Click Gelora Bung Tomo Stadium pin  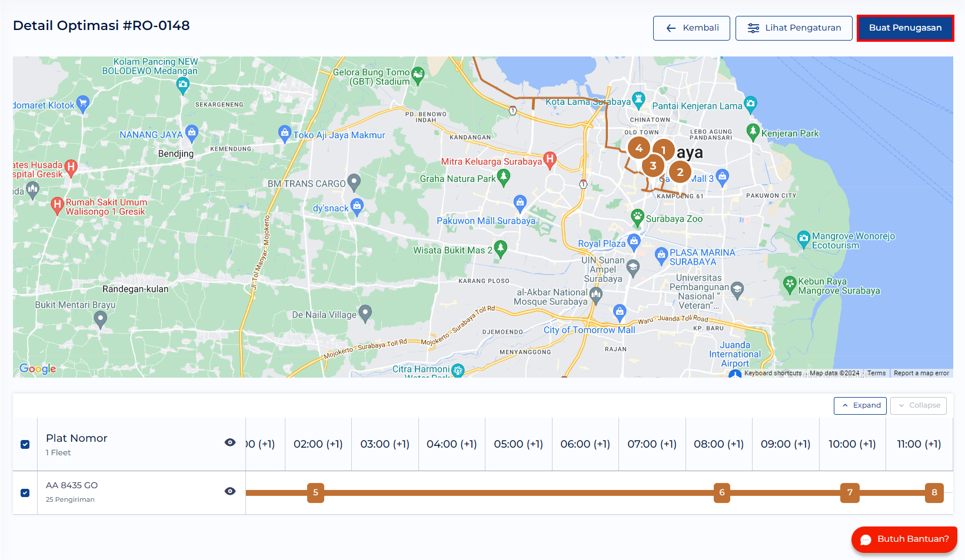pos(418,75)
